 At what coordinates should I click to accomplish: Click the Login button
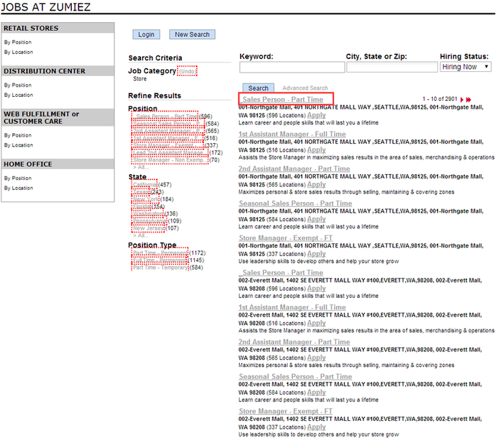[x=146, y=34]
